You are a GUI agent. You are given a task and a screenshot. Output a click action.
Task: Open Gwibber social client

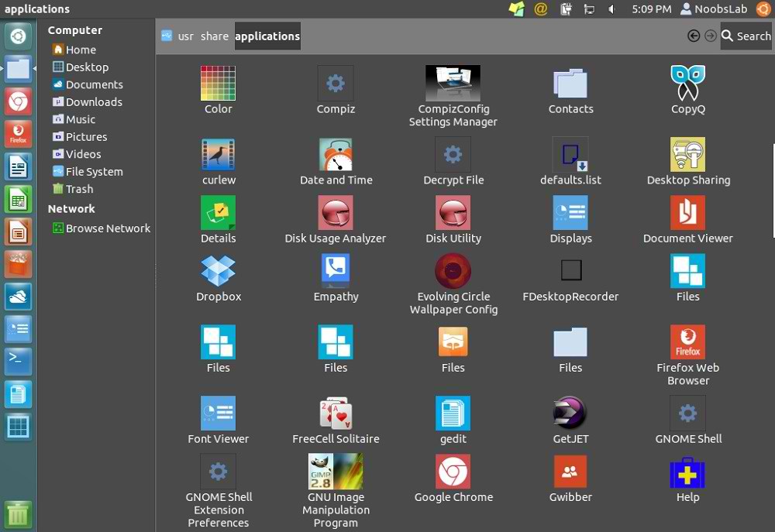(570, 472)
